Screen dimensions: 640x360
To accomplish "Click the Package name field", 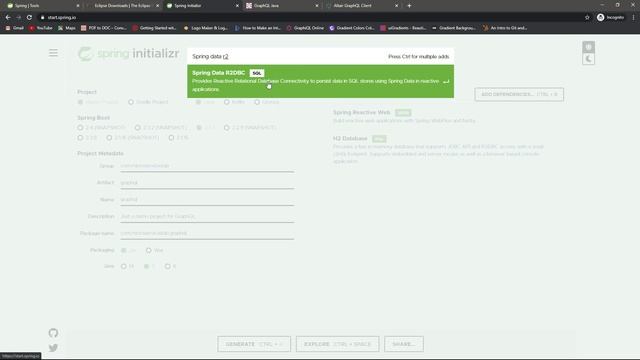I will [x=207, y=233].
